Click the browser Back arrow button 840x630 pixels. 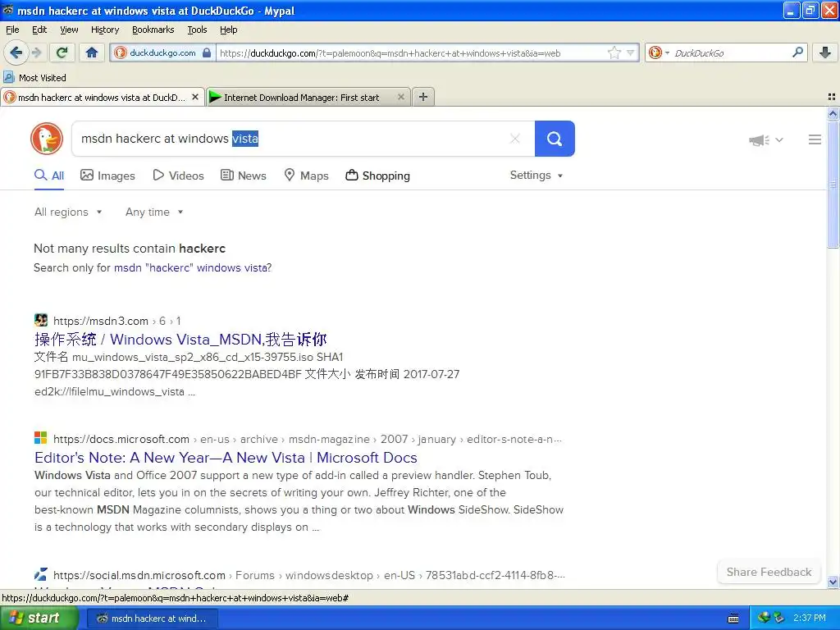pyautogui.click(x=16, y=52)
